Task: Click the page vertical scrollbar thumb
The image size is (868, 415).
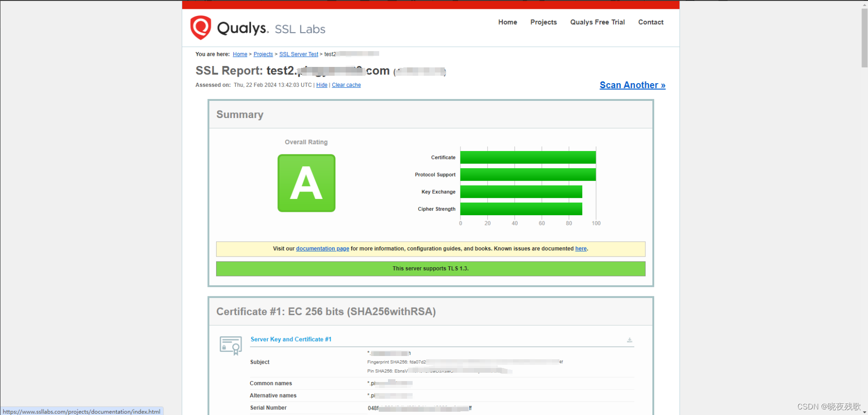Action: 864,37
